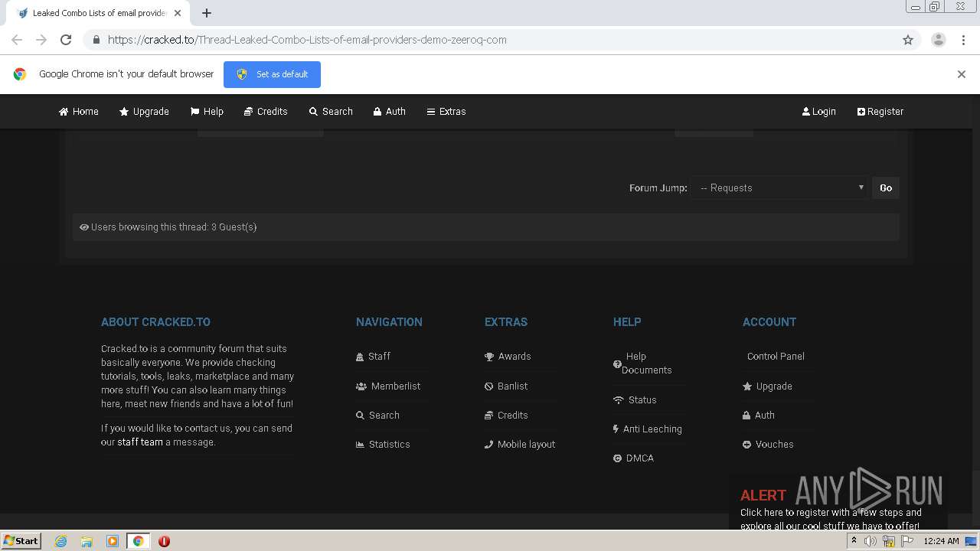
Task: Click the staff team link
Action: [140, 442]
